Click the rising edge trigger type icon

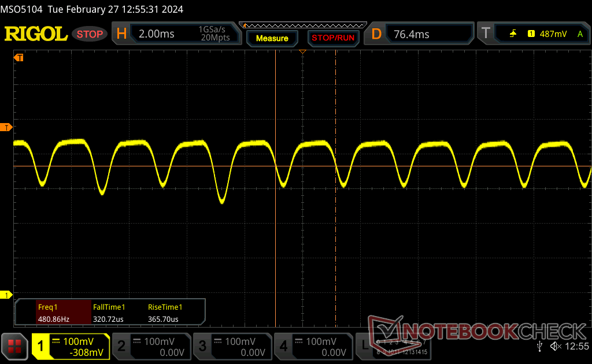513,34
